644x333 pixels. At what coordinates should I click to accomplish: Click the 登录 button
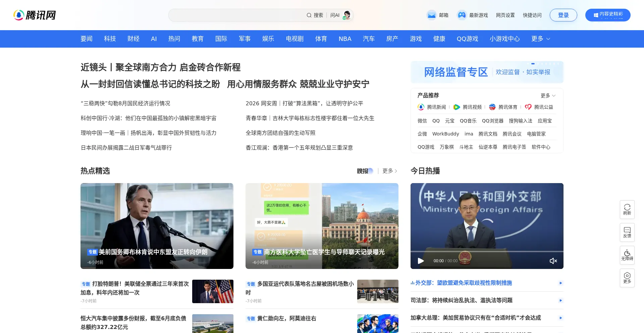[563, 15]
